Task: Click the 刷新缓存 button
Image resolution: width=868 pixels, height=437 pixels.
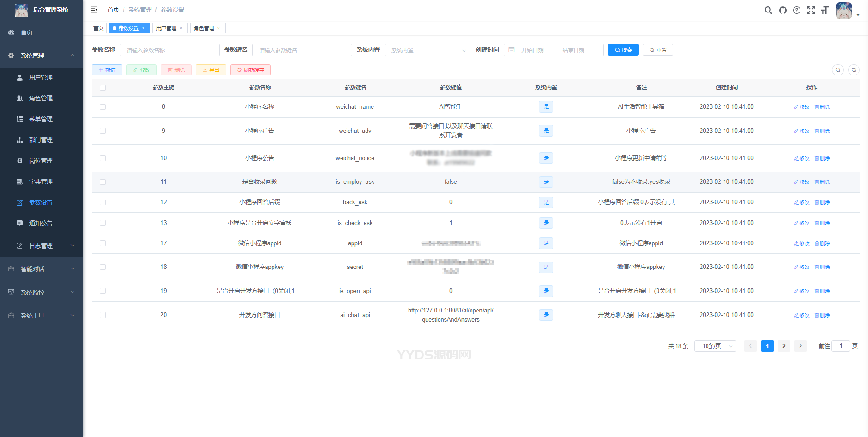Action: [x=250, y=70]
